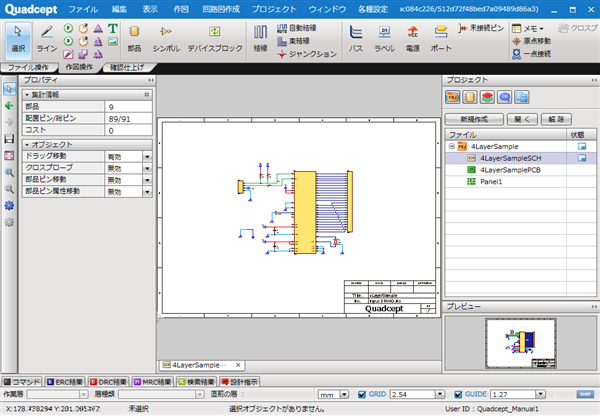Activate the 結線 (Wire) tool
Viewport: 600px width, 416px height.
click(x=260, y=39)
